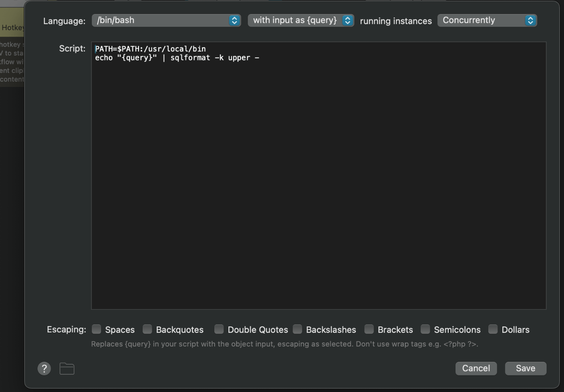Click the {query} placeholder text in the script

137,58
